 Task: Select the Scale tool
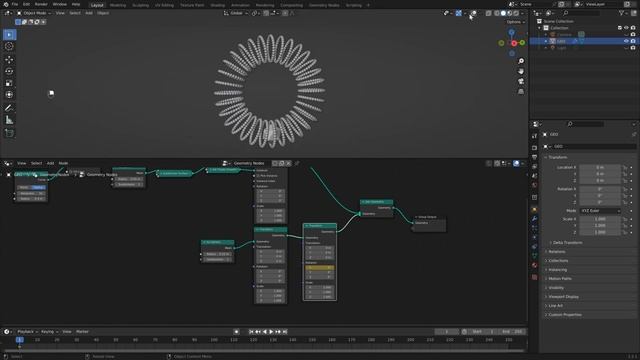[x=9, y=83]
